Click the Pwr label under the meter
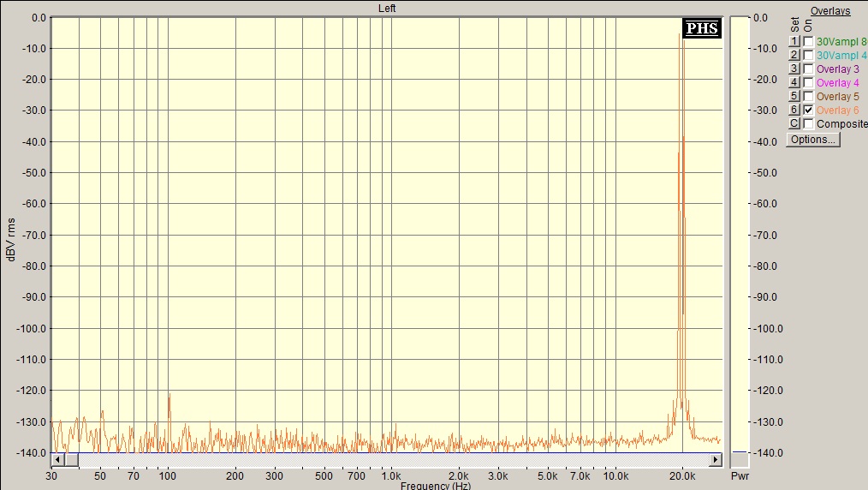Image resolution: width=868 pixels, height=490 pixels. pos(740,475)
